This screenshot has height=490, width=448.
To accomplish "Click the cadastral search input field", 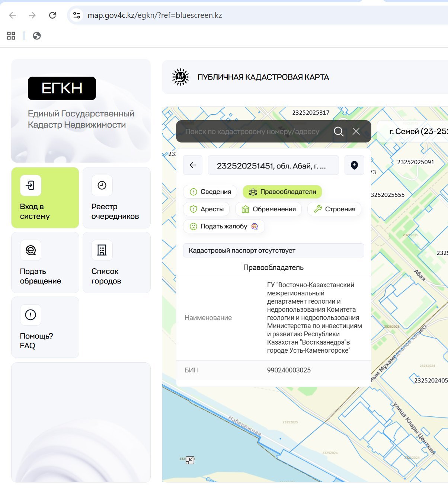I will coord(252,131).
